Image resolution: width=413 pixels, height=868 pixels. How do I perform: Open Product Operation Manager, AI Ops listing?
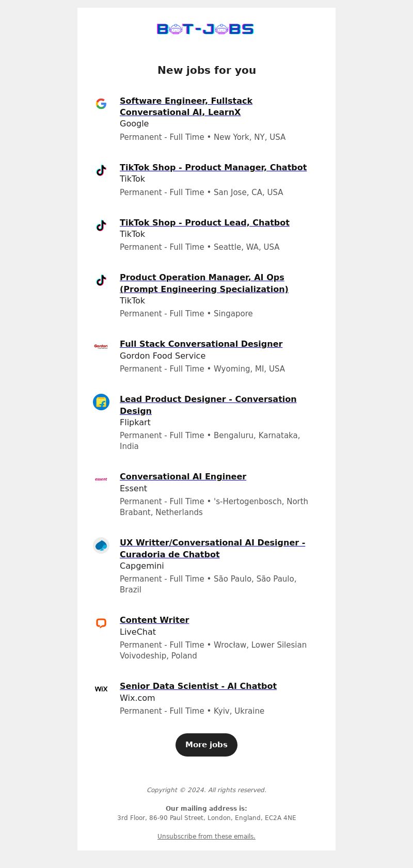click(x=204, y=283)
